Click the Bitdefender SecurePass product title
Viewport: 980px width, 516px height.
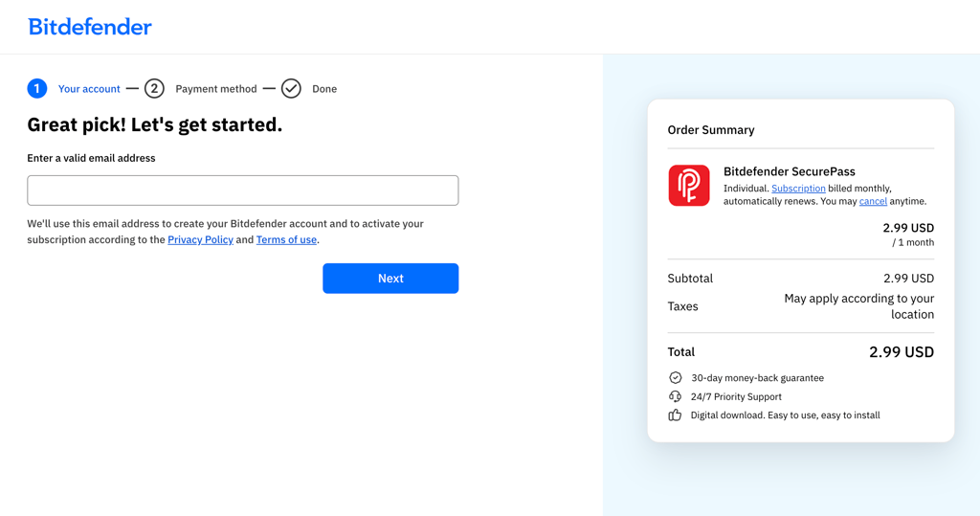pos(790,171)
